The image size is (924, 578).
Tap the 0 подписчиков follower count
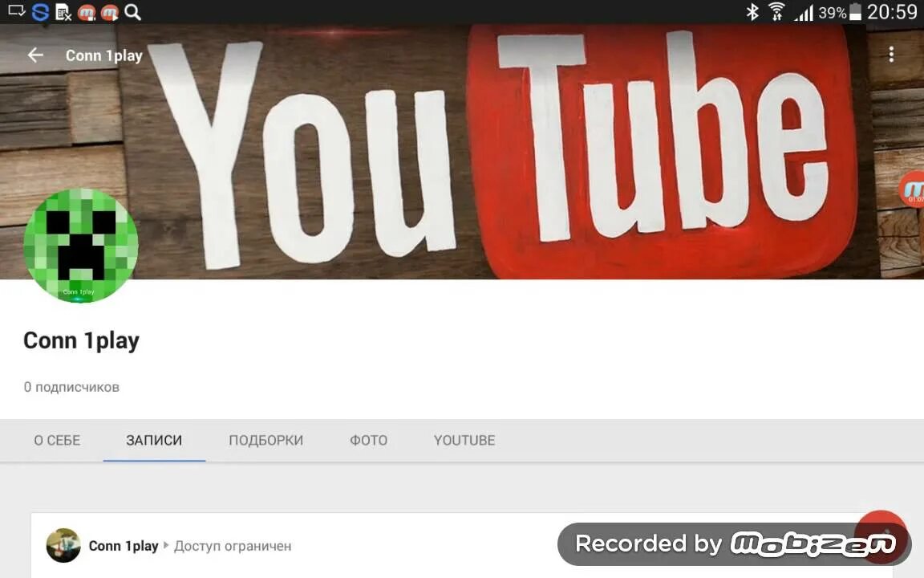click(71, 388)
